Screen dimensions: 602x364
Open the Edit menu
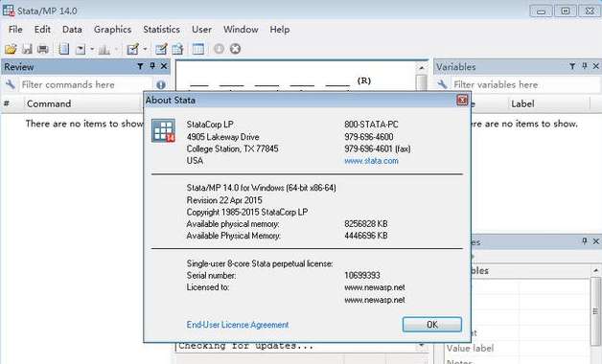pyautogui.click(x=42, y=30)
